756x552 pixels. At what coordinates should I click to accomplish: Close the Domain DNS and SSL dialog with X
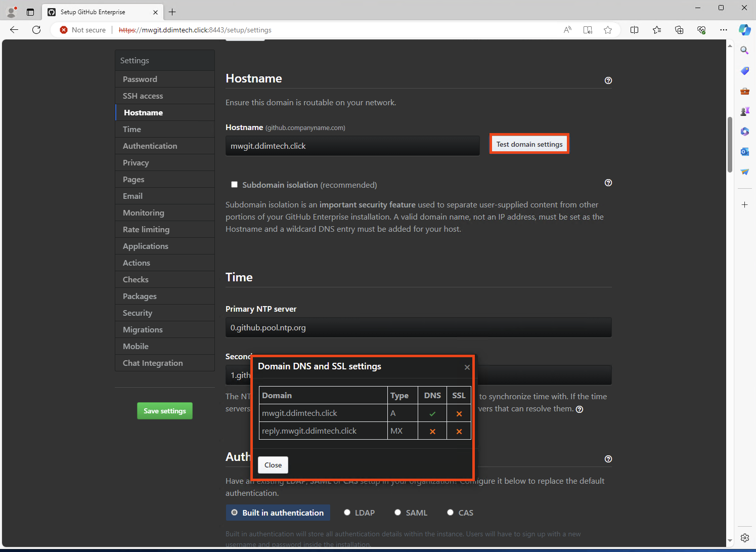point(467,367)
